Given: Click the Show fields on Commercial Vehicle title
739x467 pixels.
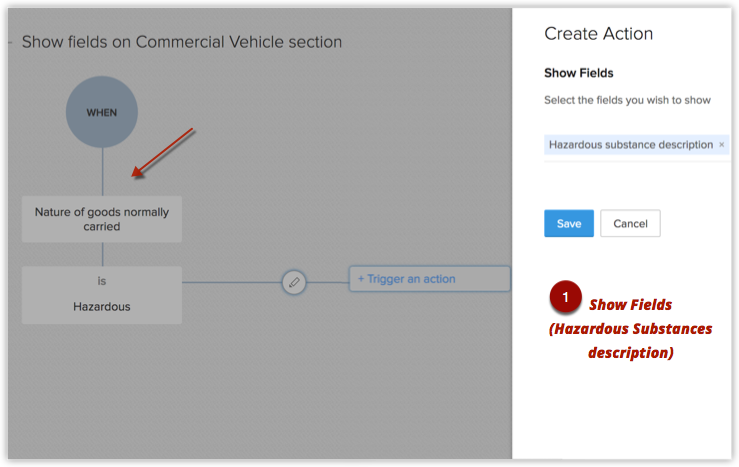Looking at the screenshot, I should [x=182, y=42].
